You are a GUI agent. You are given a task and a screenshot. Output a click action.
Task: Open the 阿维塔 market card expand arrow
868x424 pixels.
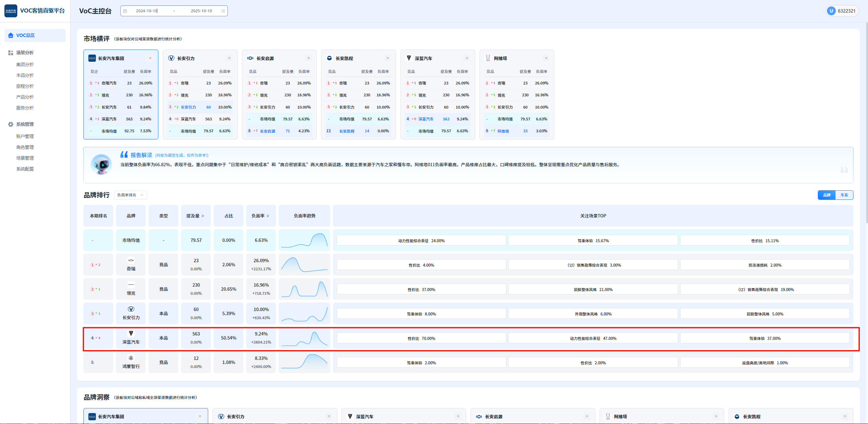coord(546,58)
